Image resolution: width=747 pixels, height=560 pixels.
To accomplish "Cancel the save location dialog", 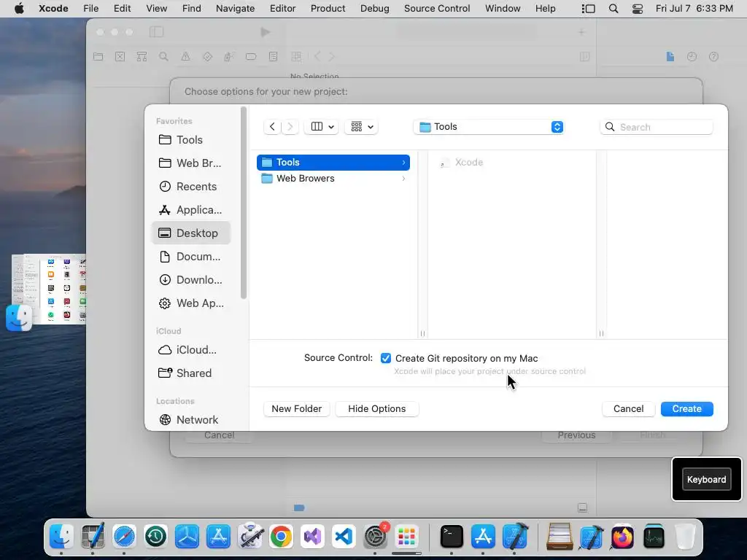I will [x=628, y=408].
